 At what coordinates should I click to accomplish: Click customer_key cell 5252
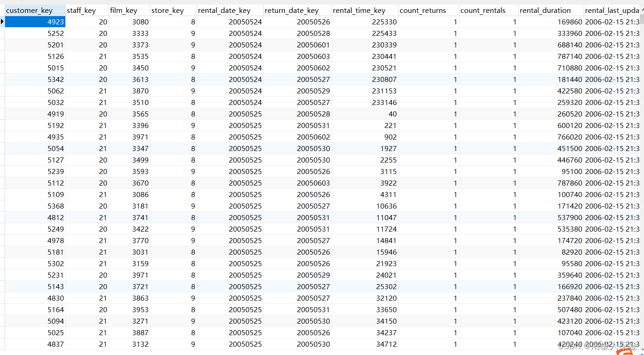35,33
